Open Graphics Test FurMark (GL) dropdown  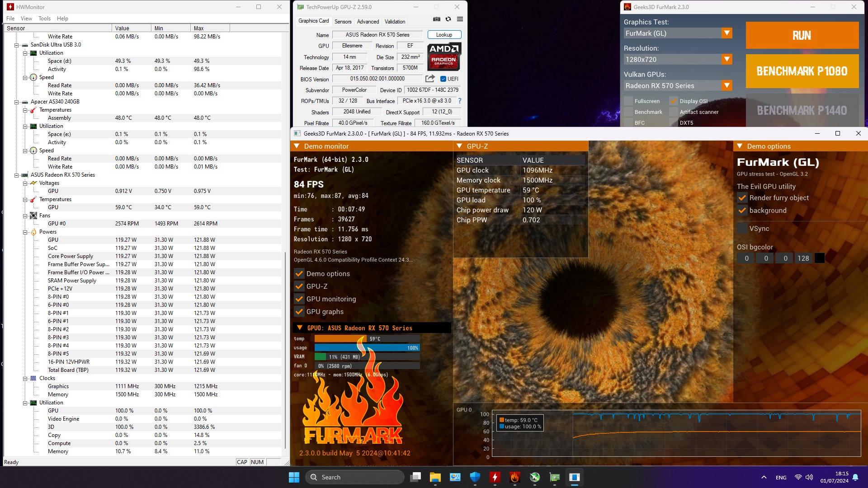(x=678, y=33)
